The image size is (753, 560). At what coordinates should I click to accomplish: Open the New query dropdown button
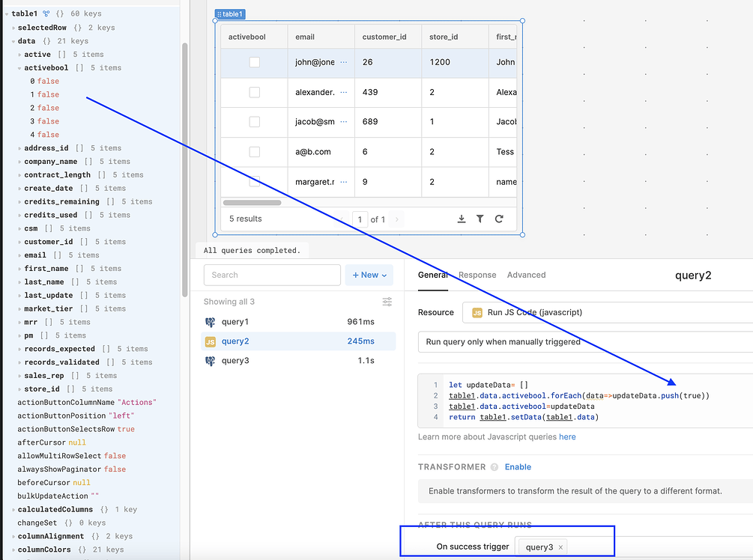point(369,275)
